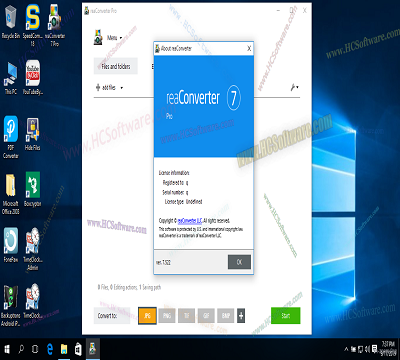Screen dimensions: 400x360
Task: Open the wrench settings dropdown
Action: point(294,87)
